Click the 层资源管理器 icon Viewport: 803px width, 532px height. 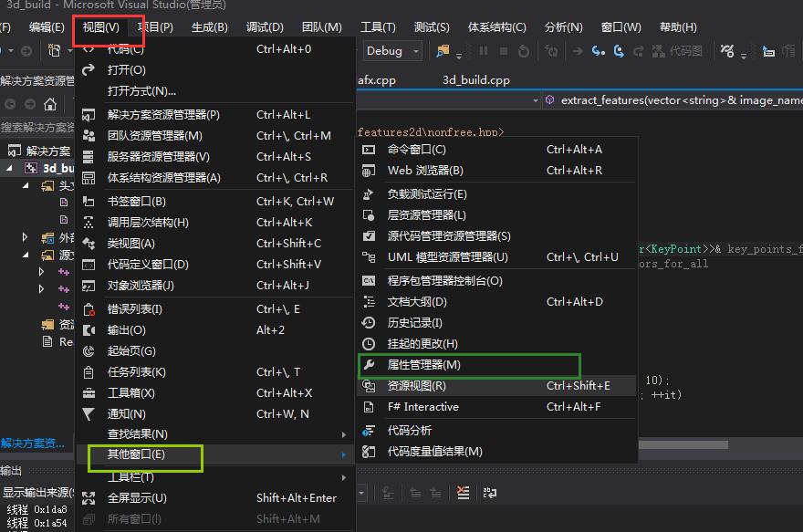tap(369, 215)
